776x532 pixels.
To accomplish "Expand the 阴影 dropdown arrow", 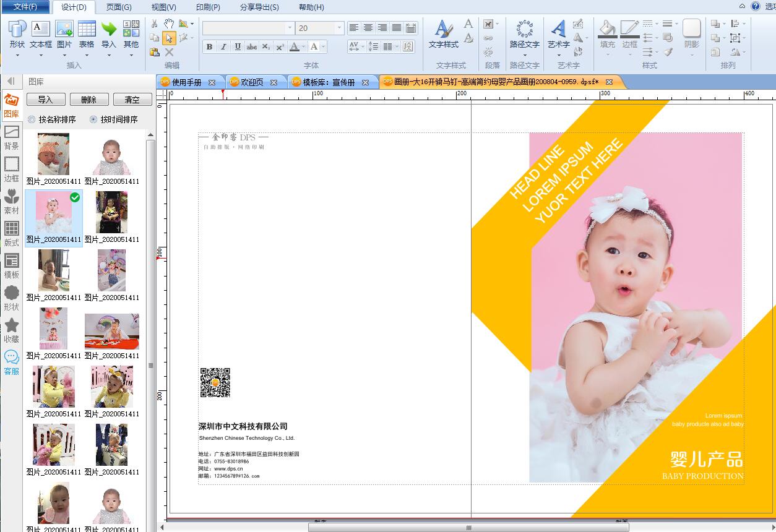I will coord(692,54).
